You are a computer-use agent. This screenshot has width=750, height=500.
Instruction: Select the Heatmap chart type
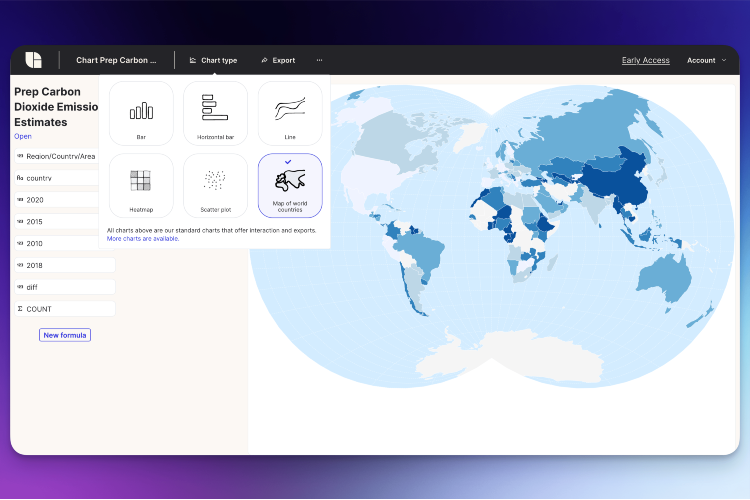(x=141, y=186)
